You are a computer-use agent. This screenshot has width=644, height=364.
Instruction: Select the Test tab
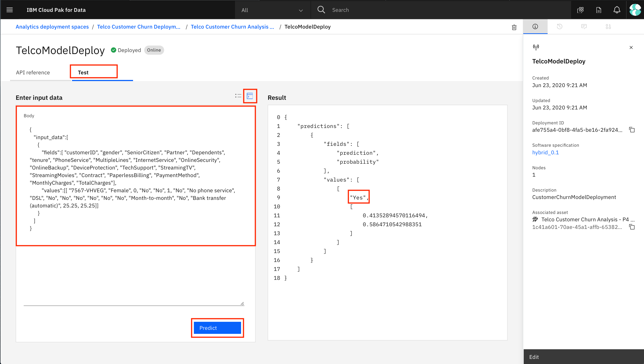click(83, 73)
